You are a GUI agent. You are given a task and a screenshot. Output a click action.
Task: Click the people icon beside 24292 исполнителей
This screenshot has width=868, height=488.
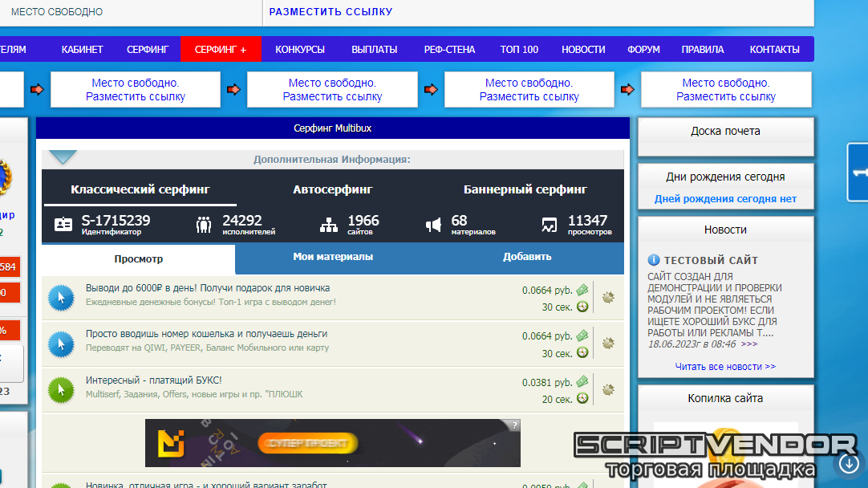tap(204, 225)
